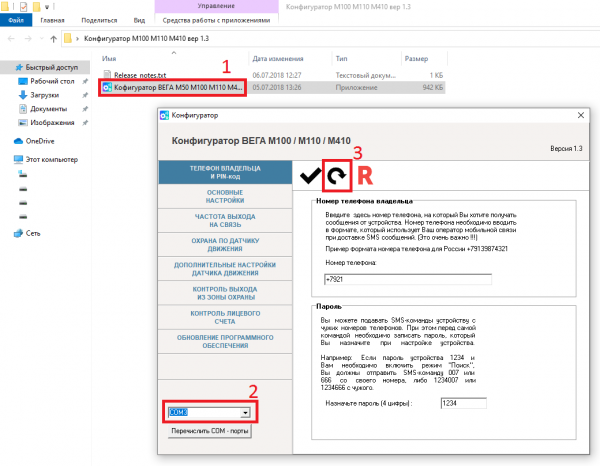Screen dimensions: 600x466
Task: Select the owner phone and PIN code tab
Action: click(x=225, y=172)
